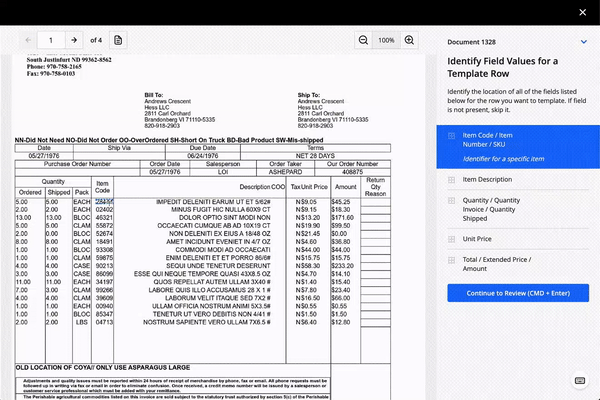The image size is (600, 400).
Task: Click salesperson LOI
Action: (x=223, y=172)
